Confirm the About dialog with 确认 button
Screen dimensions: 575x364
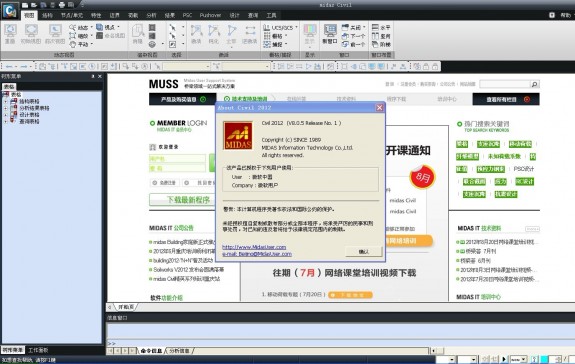364,251
